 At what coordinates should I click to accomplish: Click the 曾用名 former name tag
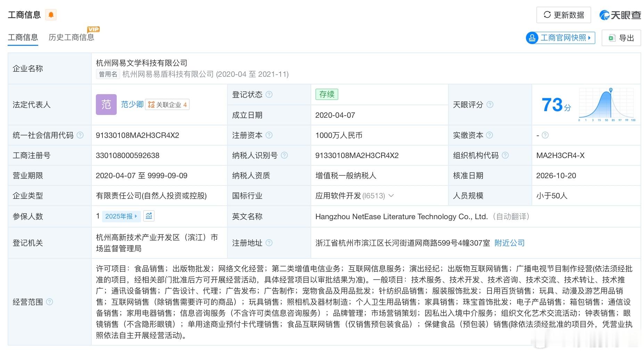pyautogui.click(x=108, y=74)
